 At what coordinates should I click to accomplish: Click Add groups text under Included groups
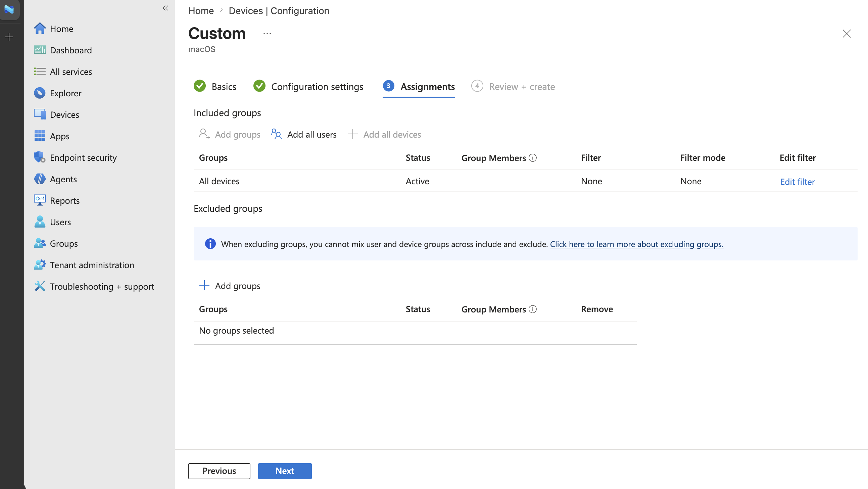238,134
